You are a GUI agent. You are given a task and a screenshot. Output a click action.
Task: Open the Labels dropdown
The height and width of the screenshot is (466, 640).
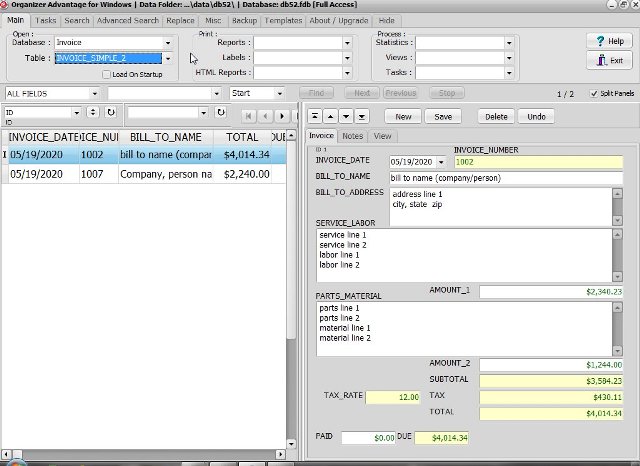[x=347, y=58]
